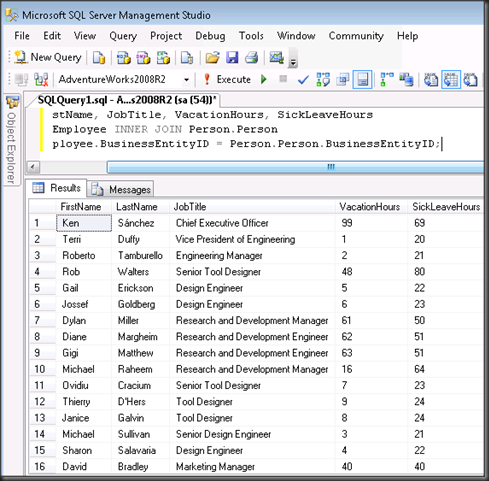Click the JobTitle column header
Viewport: 489px width, 481px height.
point(252,207)
